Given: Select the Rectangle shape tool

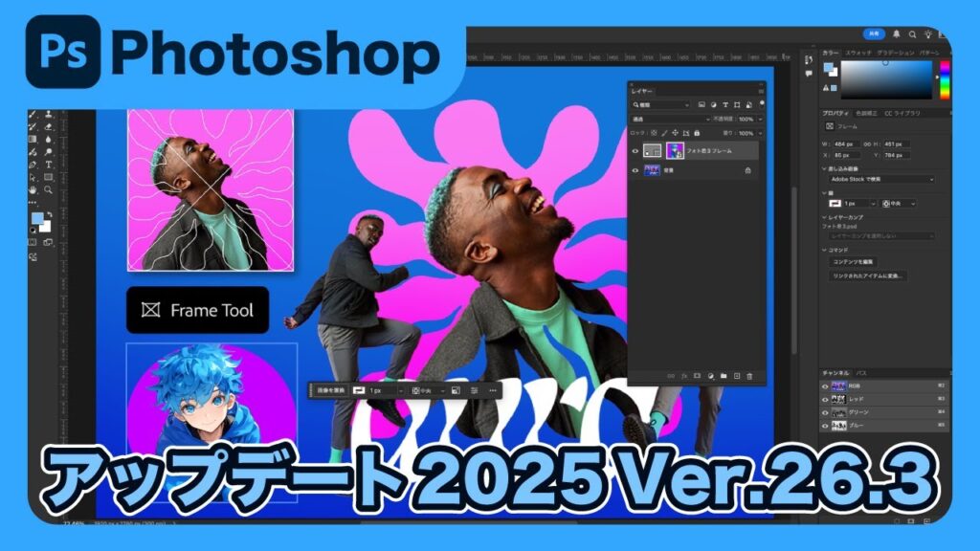Looking at the screenshot, I should point(48,177).
